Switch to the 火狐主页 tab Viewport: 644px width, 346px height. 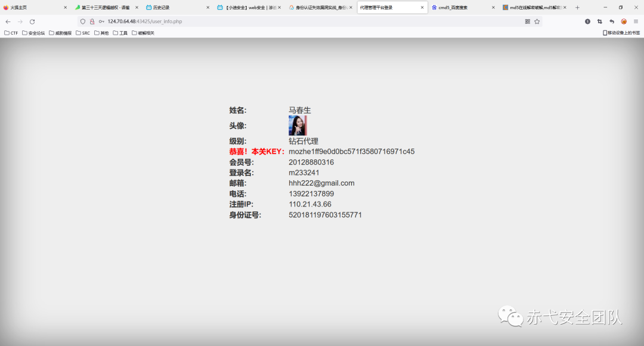click(35, 7)
